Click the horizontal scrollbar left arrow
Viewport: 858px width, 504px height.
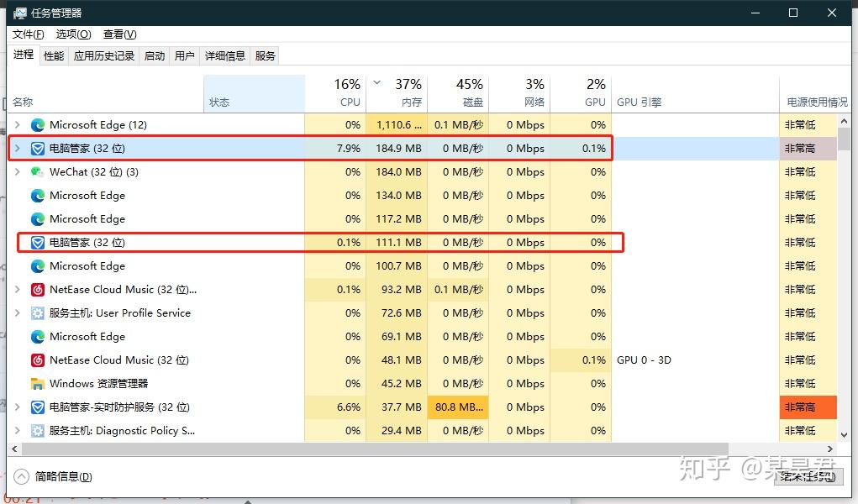point(14,449)
